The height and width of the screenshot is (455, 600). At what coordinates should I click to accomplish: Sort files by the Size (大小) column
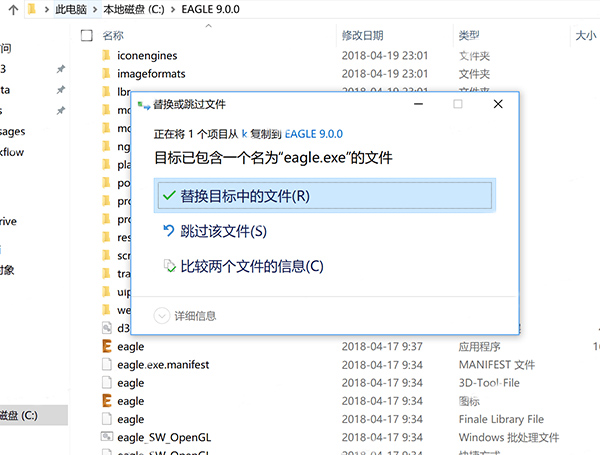point(586,36)
